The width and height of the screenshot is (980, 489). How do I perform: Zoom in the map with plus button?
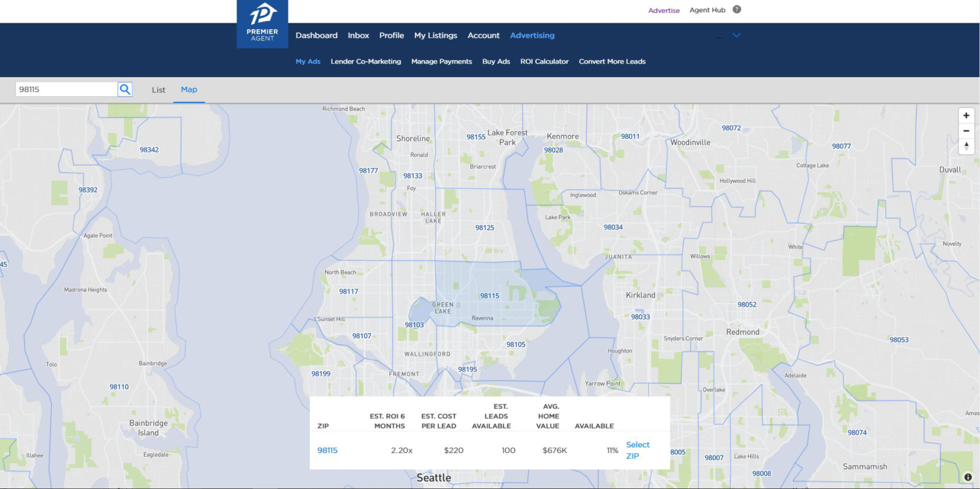(967, 116)
